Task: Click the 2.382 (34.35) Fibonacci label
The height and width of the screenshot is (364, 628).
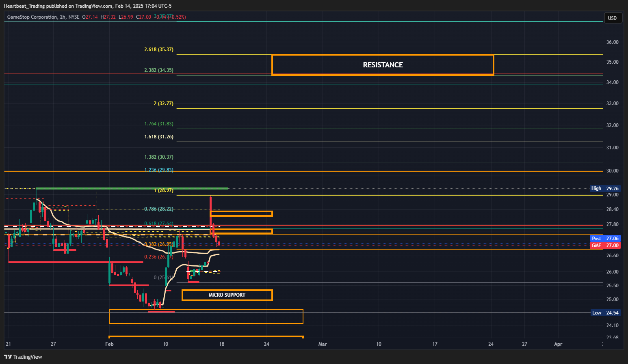Action: click(159, 70)
